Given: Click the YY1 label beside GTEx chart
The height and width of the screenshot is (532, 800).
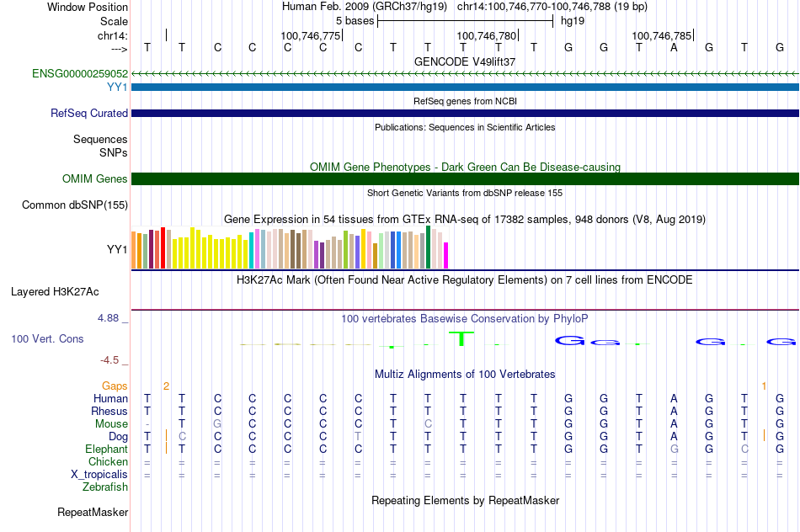Looking at the screenshot, I should pos(117,249).
